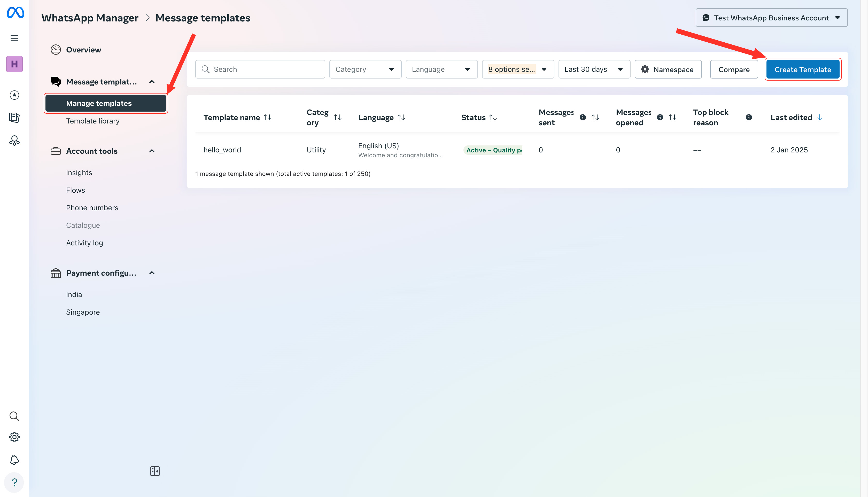Open Phone numbers menu item
The image size is (868, 497).
pos(92,208)
